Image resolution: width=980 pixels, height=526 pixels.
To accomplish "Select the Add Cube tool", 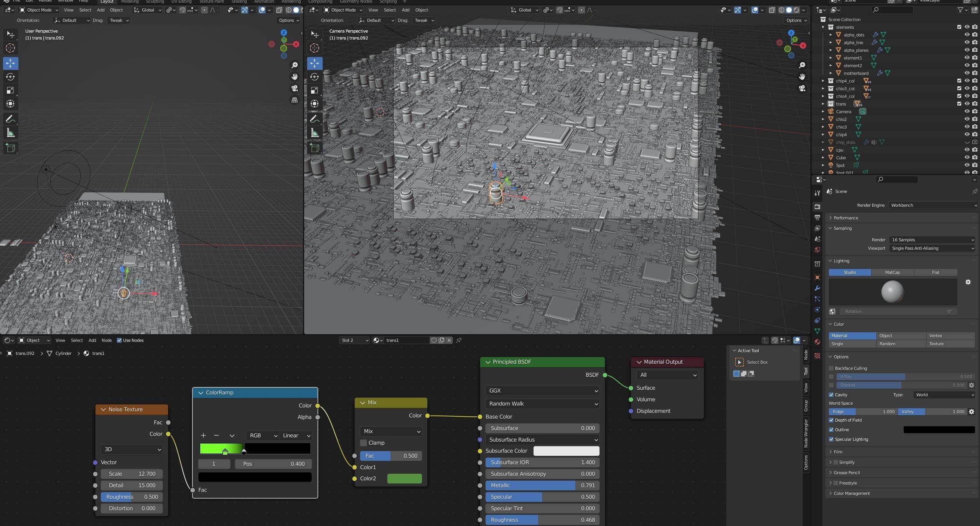I will 10,148.
